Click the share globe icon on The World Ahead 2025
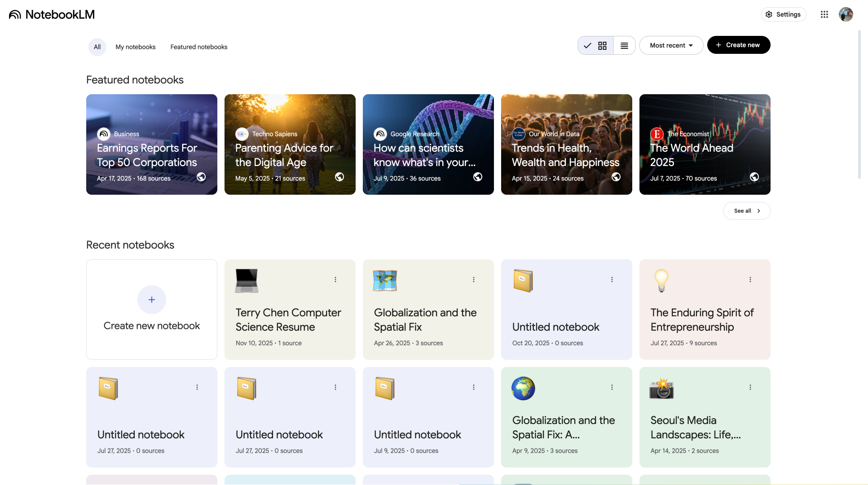Screen dimensions: 868x485 pyautogui.click(x=754, y=177)
